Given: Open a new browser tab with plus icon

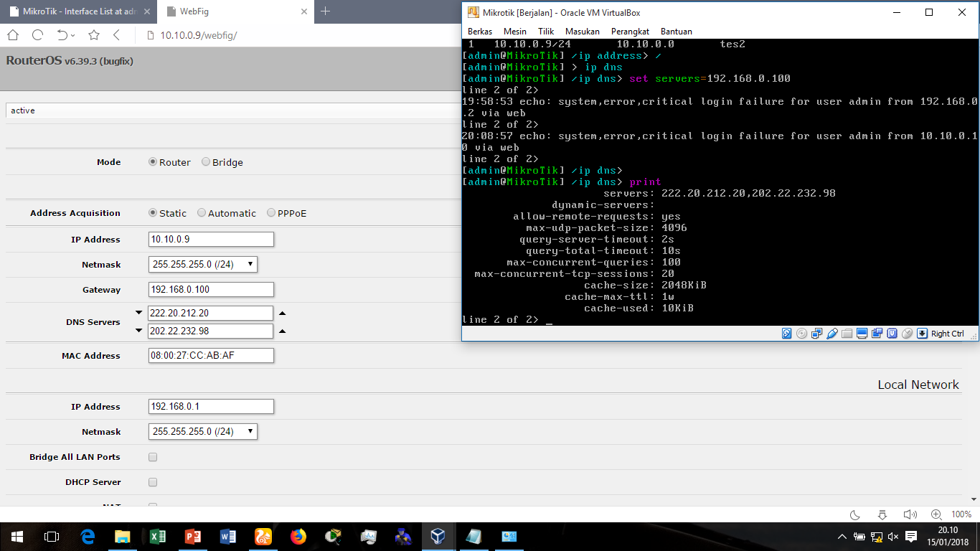Looking at the screenshot, I should tap(325, 11).
